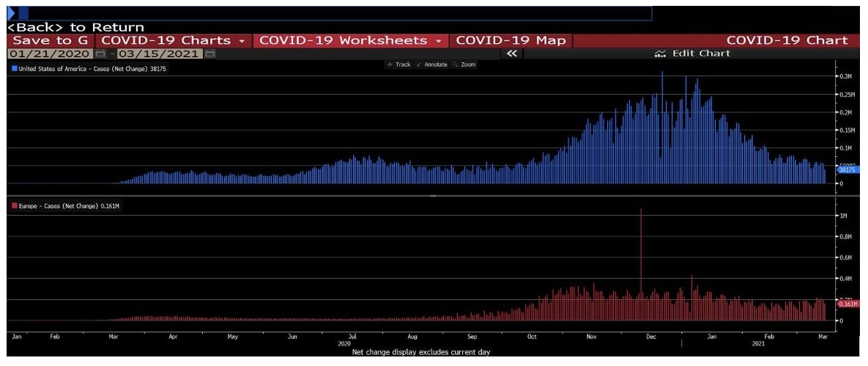Click the start date field 01/21/2020

click(x=50, y=54)
